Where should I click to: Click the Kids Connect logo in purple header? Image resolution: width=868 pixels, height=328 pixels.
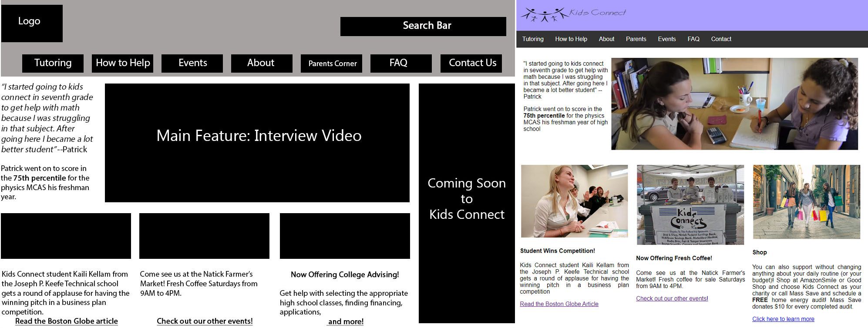(x=573, y=14)
